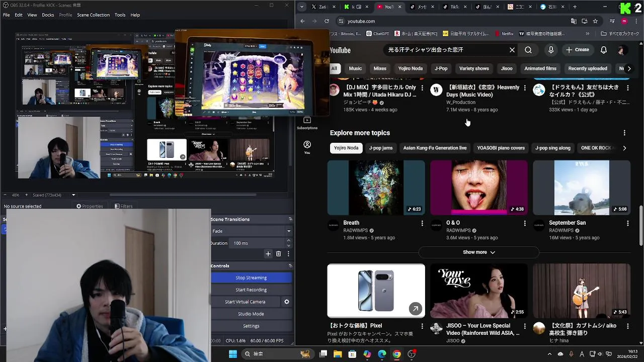Click Start Recording in OBS
644x362 pixels.
pyautogui.click(x=251, y=290)
